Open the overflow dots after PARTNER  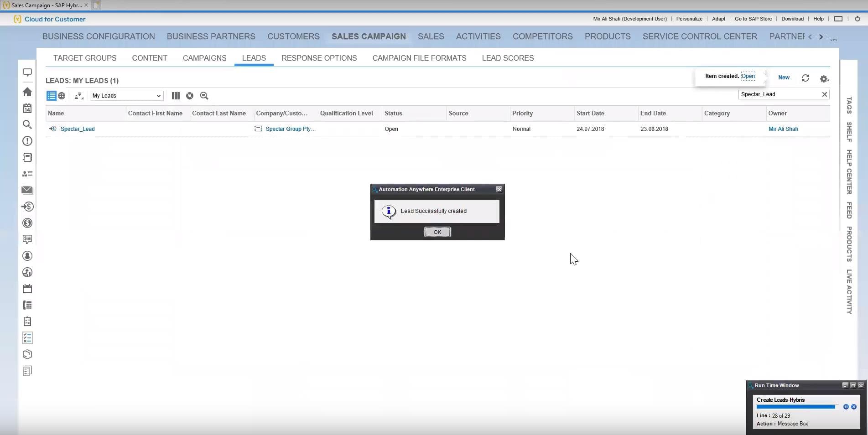[834, 39]
